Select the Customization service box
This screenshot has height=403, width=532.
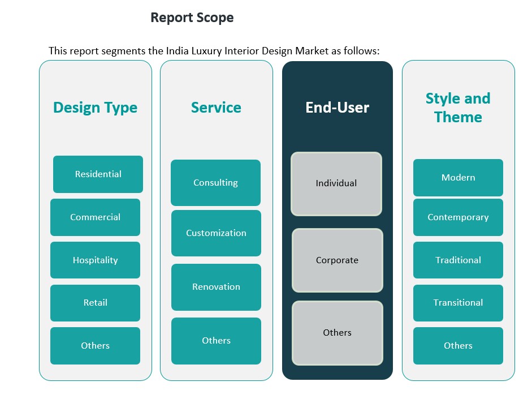pos(216,233)
